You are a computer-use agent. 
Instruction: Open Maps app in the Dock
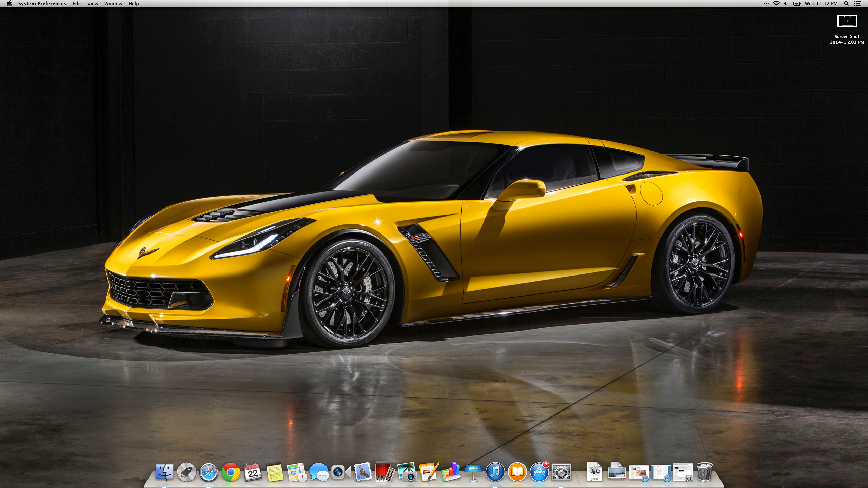click(297, 472)
